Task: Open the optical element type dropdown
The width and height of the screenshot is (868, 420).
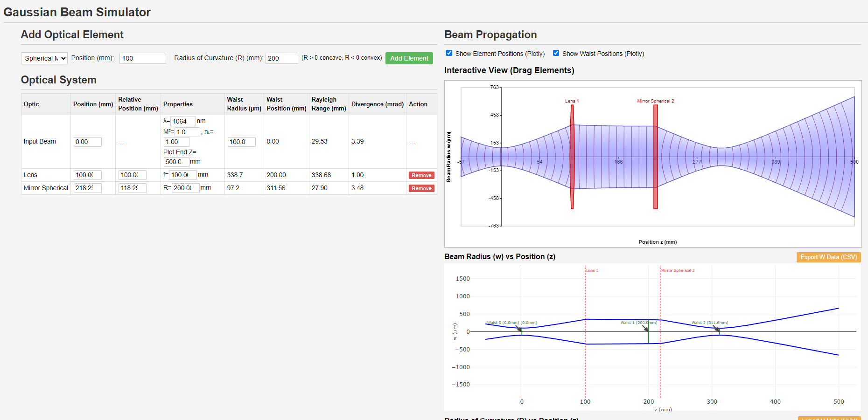Action: tap(44, 58)
